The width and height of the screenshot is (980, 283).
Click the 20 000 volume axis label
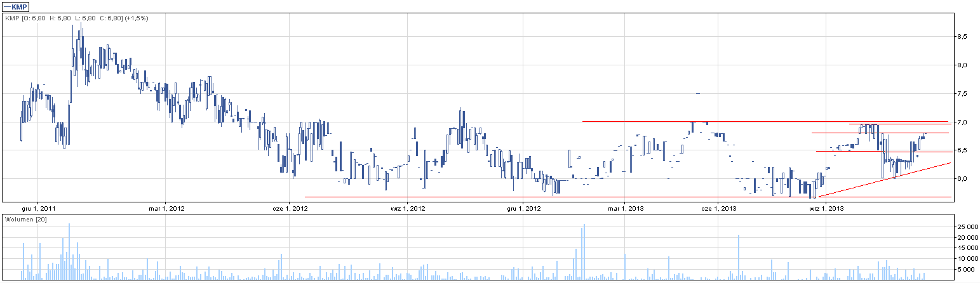click(967, 237)
